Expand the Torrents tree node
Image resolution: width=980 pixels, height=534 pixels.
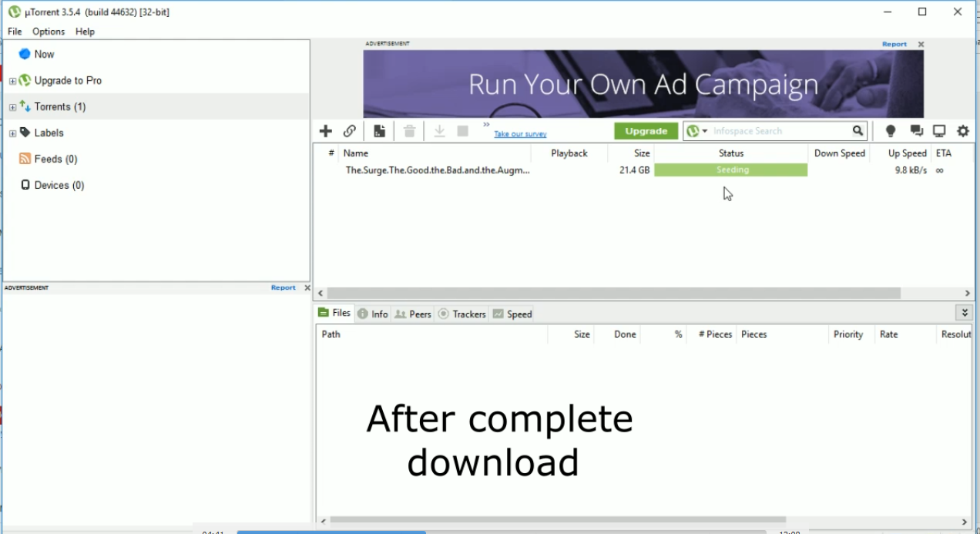click(x=12, y=107)
